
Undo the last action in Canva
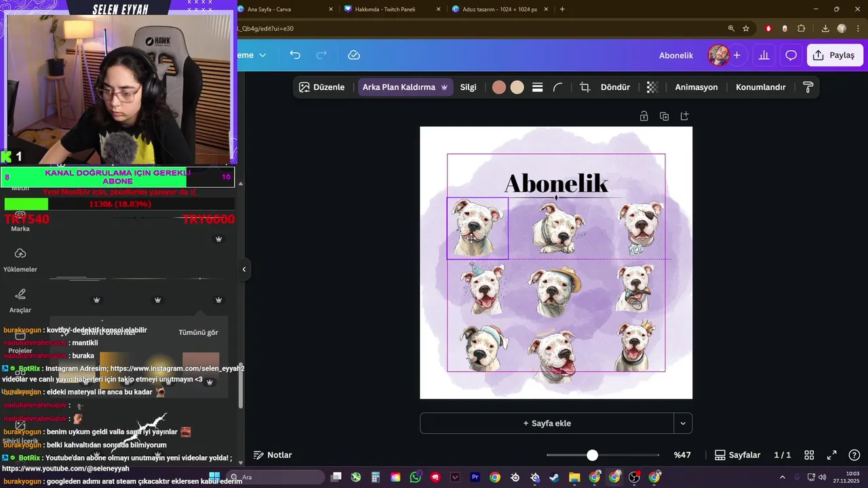tap(295, 55)
